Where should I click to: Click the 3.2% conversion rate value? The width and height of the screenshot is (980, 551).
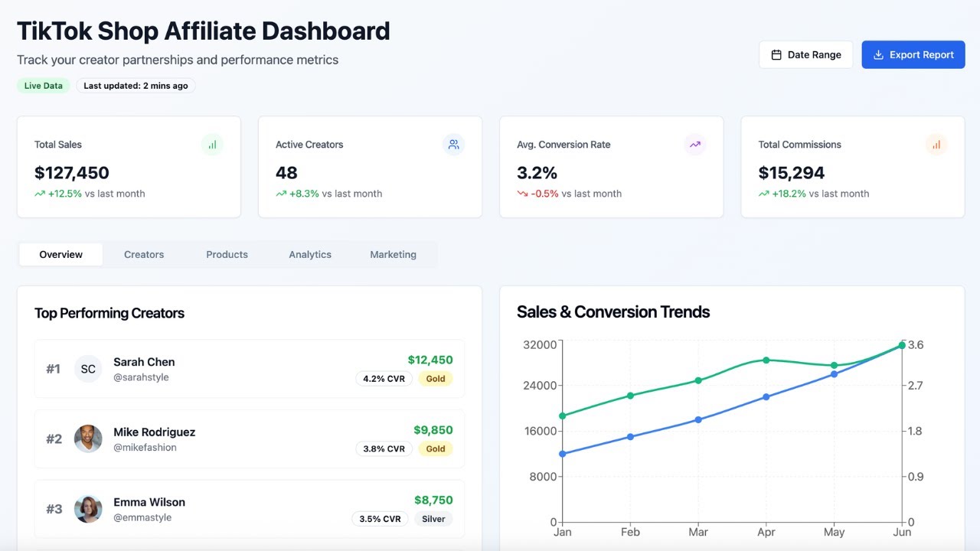coord(537,173)
